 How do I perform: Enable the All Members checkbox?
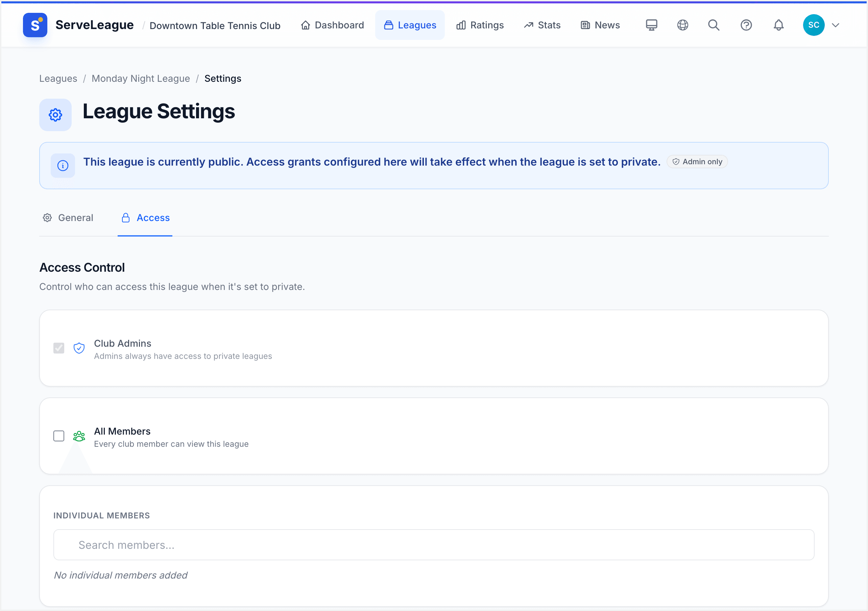tap(58, 436)
